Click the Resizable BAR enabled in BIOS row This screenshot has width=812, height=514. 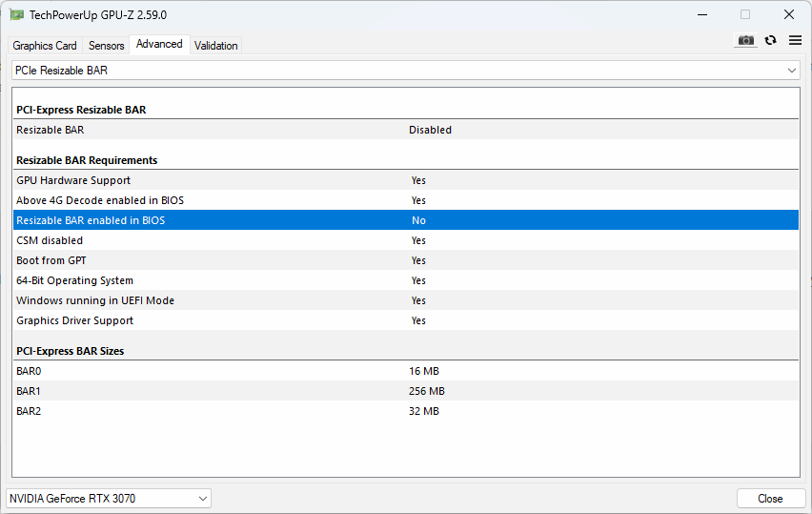point(406,220)
